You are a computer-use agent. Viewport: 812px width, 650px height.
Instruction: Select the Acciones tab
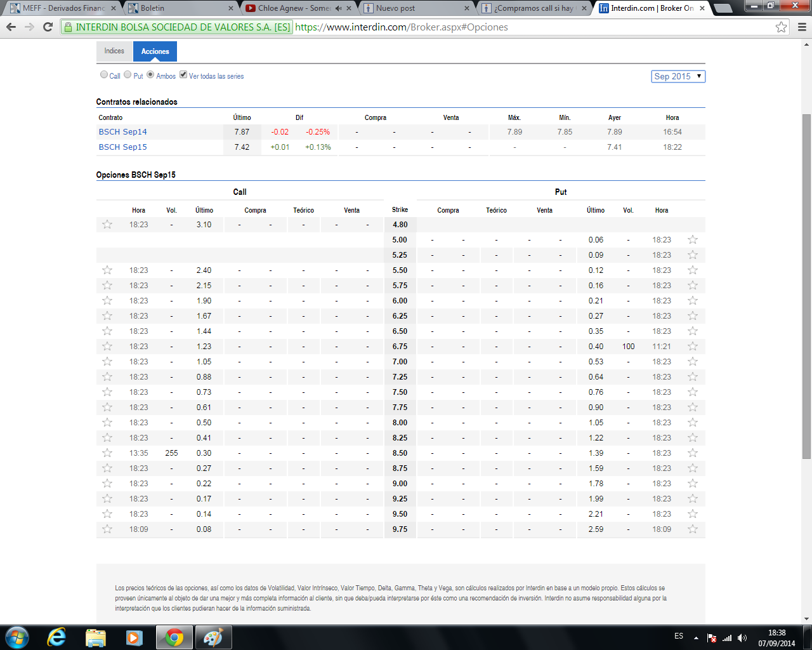pos(155,51)
